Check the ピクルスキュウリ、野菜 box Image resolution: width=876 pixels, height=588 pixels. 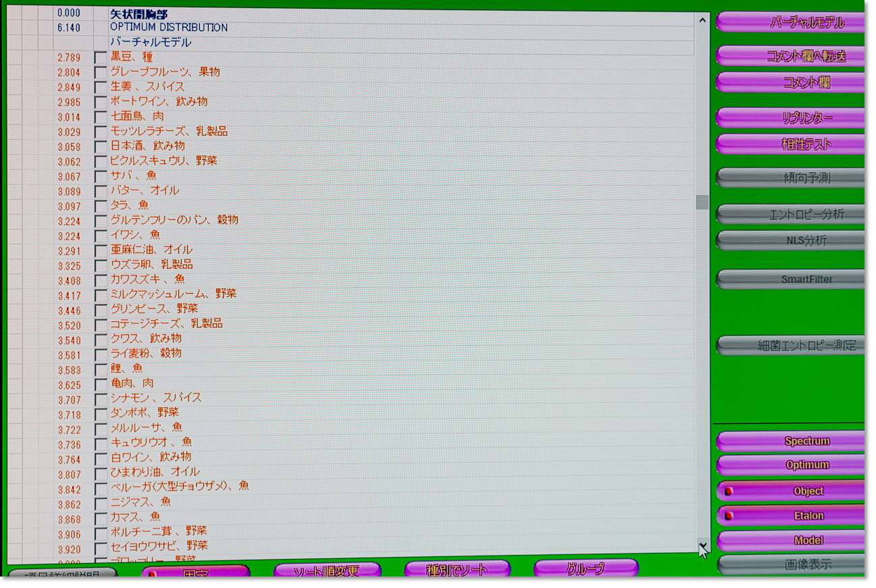101,162
